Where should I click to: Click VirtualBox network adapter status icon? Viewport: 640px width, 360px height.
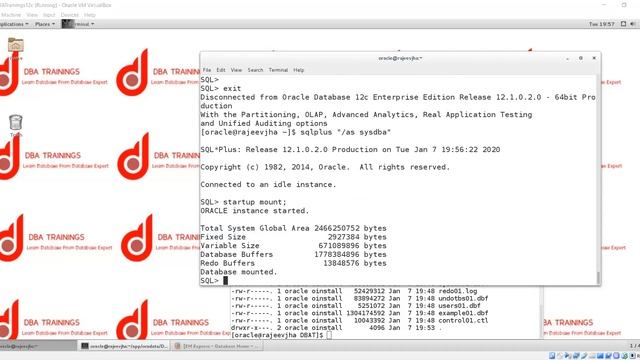click(x=576, y=356)
